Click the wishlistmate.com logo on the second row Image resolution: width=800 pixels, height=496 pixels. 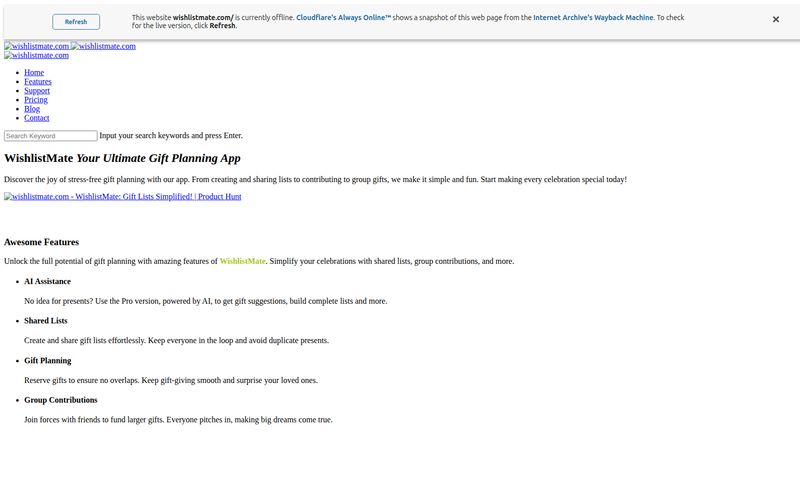(x=36, y=55)
